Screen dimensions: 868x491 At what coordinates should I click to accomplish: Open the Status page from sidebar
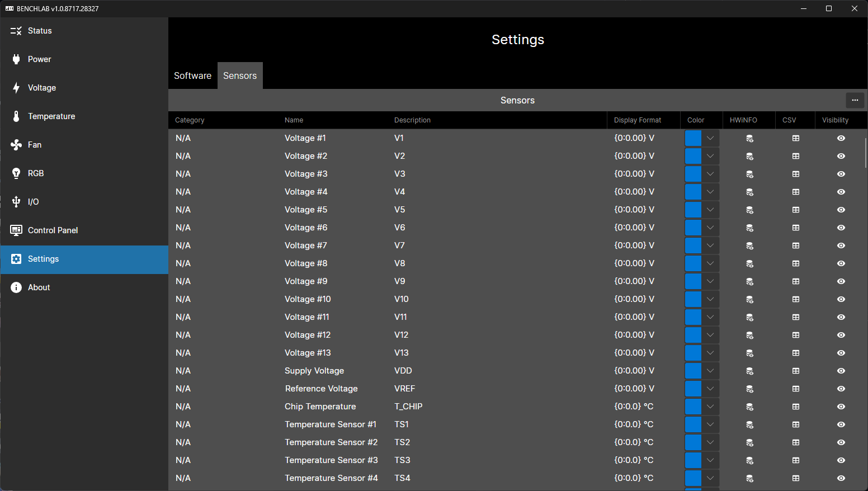pos(39,31)
